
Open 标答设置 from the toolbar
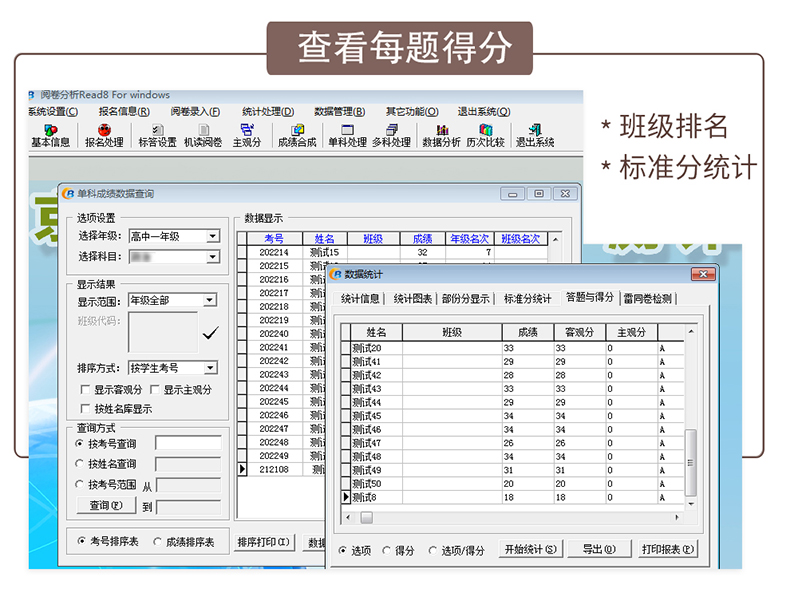coord(157,135)
